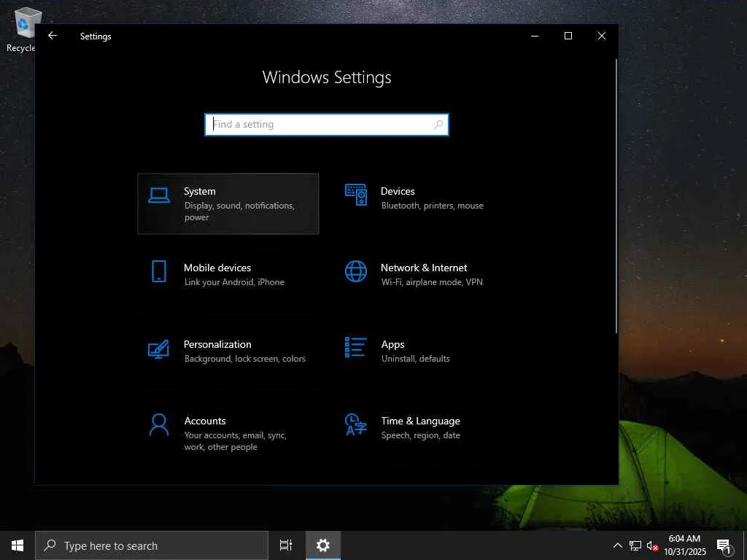
Task: Open the Network & Internet title
Action: point(424,268)
